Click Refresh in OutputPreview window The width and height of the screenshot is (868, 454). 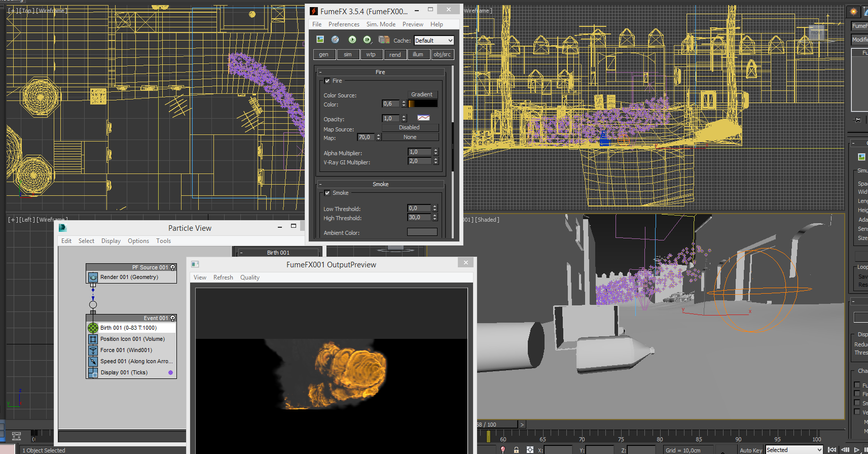click(x=223, y=277)
